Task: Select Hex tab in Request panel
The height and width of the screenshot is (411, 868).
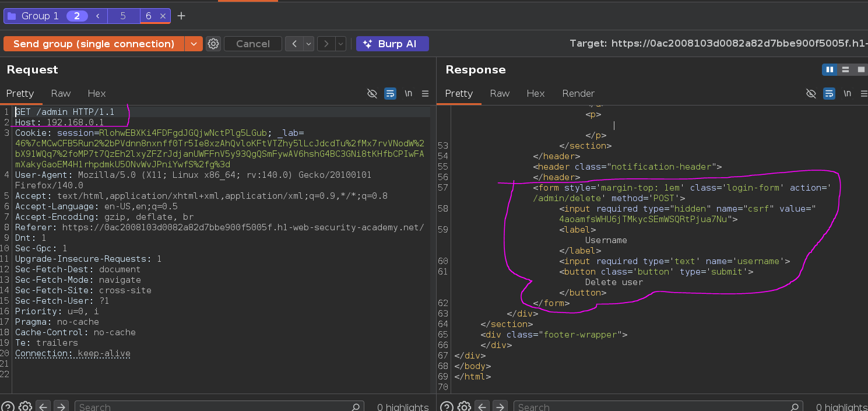Action: (97, 93)
